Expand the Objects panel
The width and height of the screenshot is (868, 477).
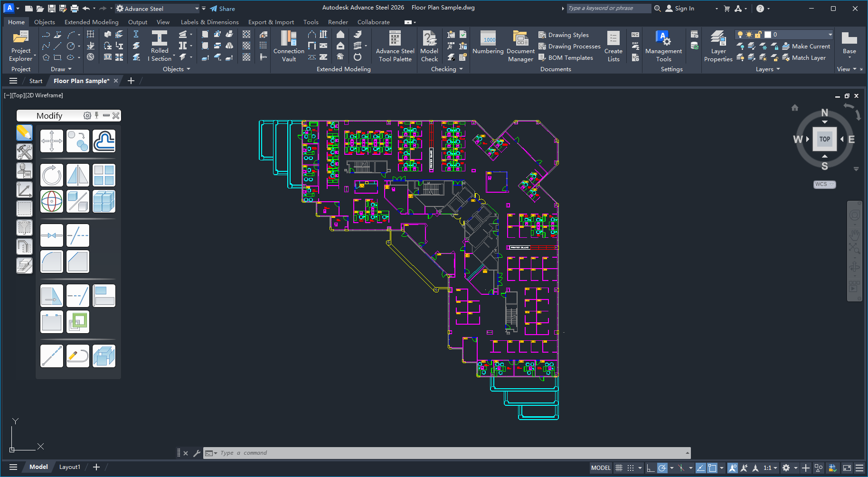point(176,69)
